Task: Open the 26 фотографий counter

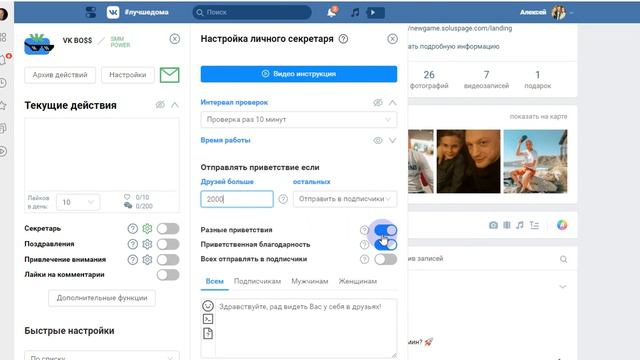Action: coord(429,79)
